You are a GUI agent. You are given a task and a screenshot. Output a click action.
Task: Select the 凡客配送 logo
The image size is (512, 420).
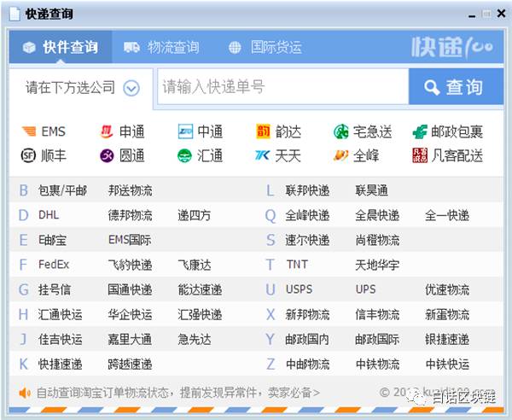420,155
